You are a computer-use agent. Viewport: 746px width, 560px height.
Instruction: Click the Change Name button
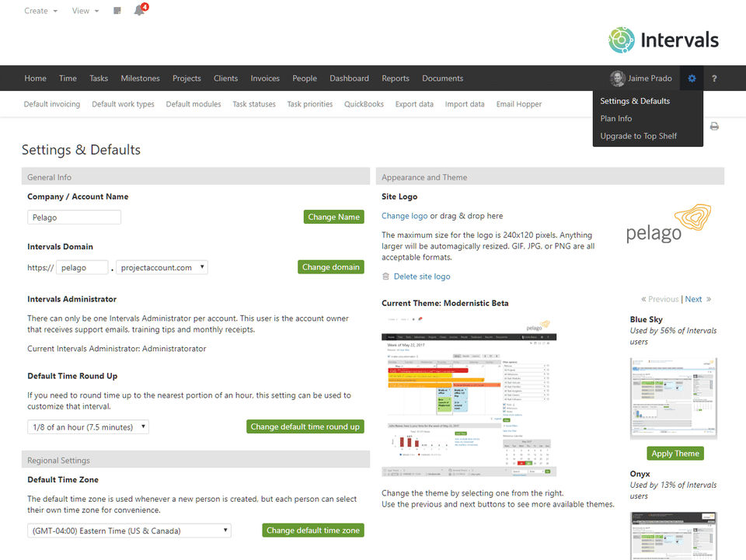tap(333, 217)
